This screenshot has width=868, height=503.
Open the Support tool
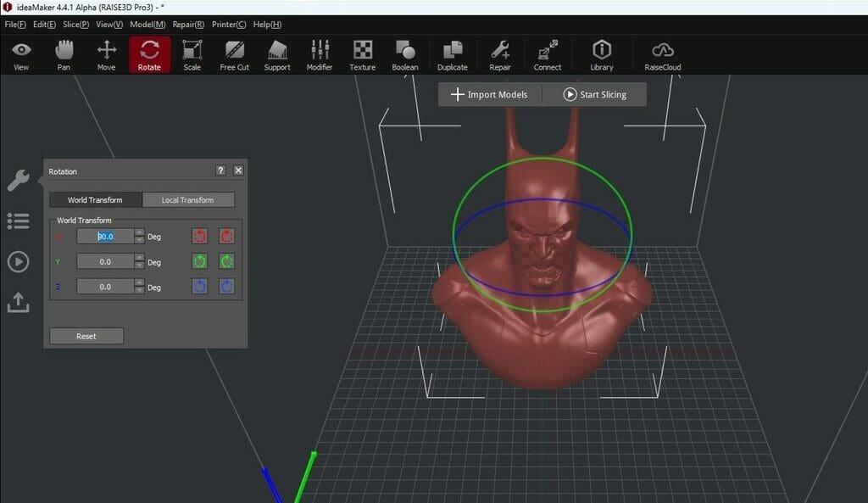click(x=277, y=55)
